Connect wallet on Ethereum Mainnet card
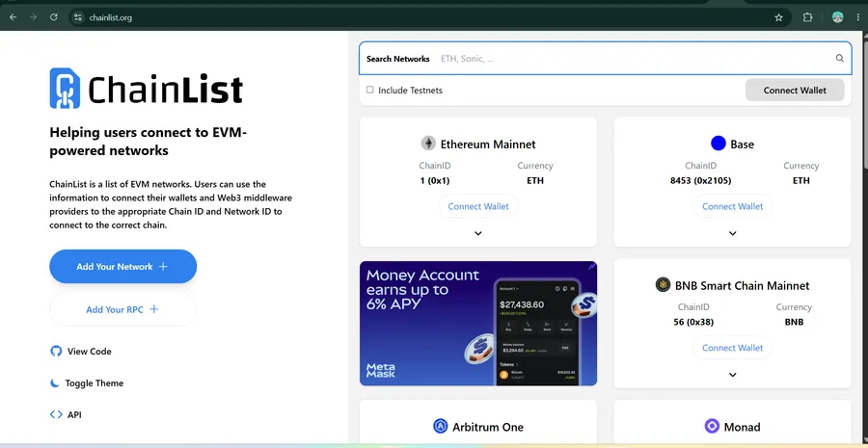 click(478, 206)
